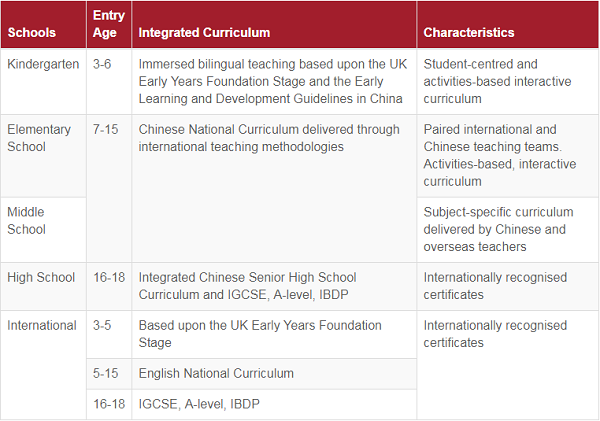Image resolution: width=600 pixels, height=421 pixels.
Task: Click the Schools column header
Action: click(x=32, y=33)
